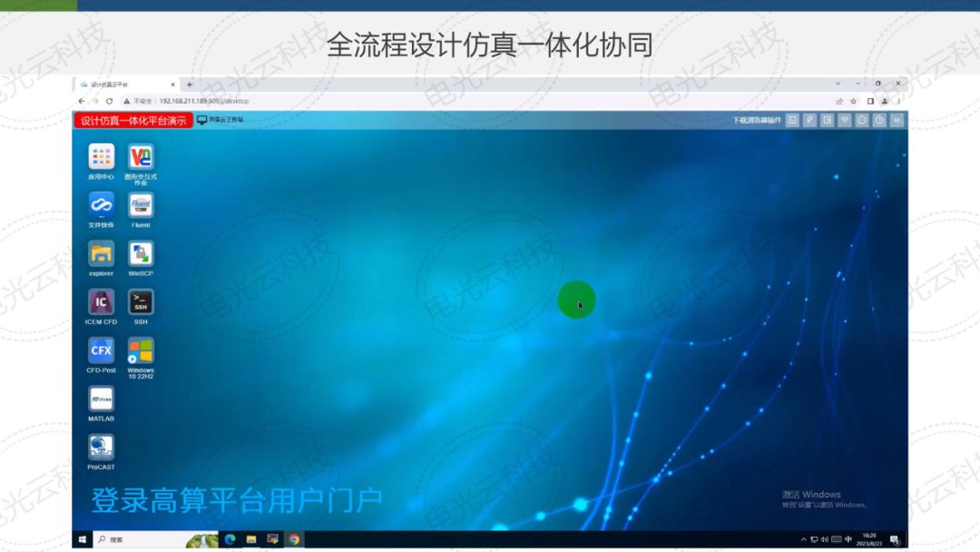The height and width of the screenshot is (552, 980).
Task: Expand hidden system tray icons
Action: 803,539
